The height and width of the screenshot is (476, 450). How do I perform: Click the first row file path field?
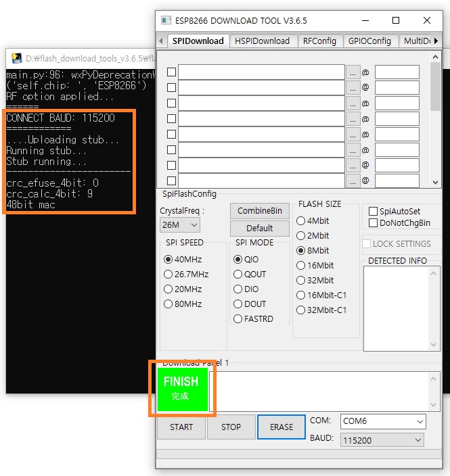pyautogui.click(x=261, y=72)
